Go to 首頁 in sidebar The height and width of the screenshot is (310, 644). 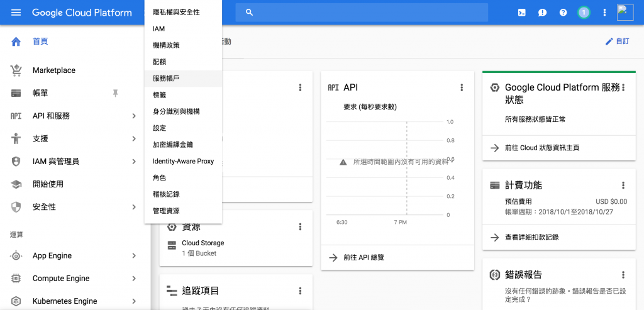[x=40, y=41]
